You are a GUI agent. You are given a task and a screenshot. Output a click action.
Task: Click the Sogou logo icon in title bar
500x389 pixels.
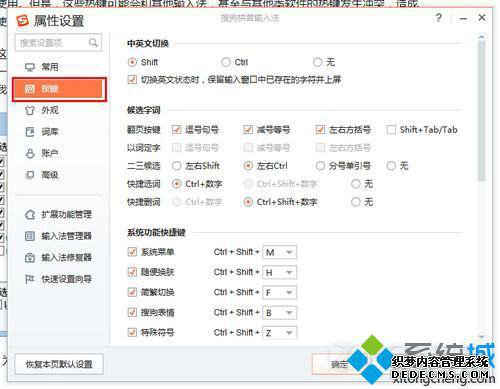coord(23,21)
